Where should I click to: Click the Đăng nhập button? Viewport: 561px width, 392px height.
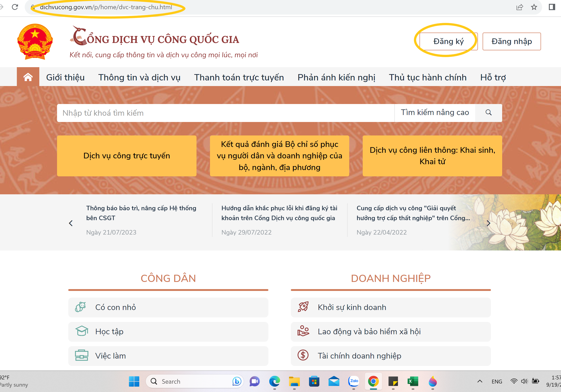click(x=511, y=42)
